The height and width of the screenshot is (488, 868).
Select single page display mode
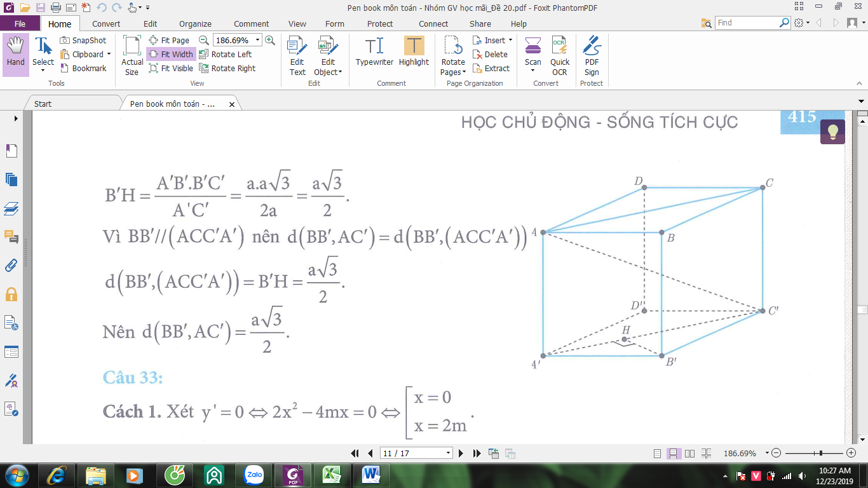(x=658, y=454)
